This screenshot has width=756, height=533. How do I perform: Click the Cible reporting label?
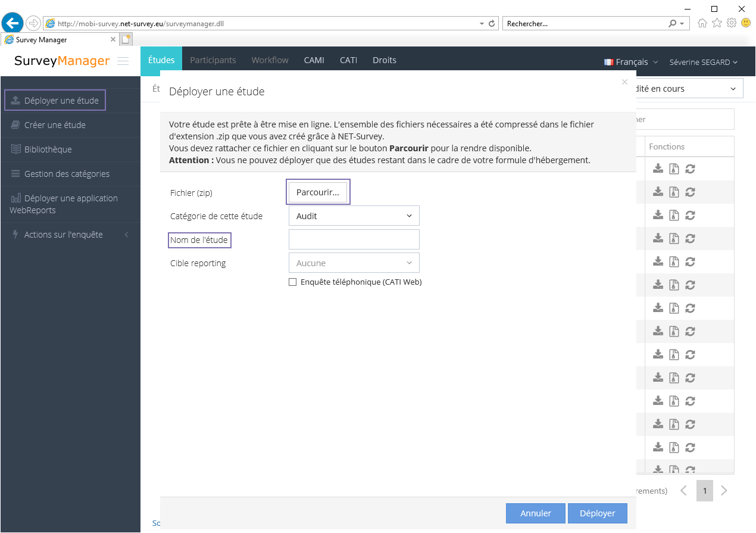click(x=198, y=263)
